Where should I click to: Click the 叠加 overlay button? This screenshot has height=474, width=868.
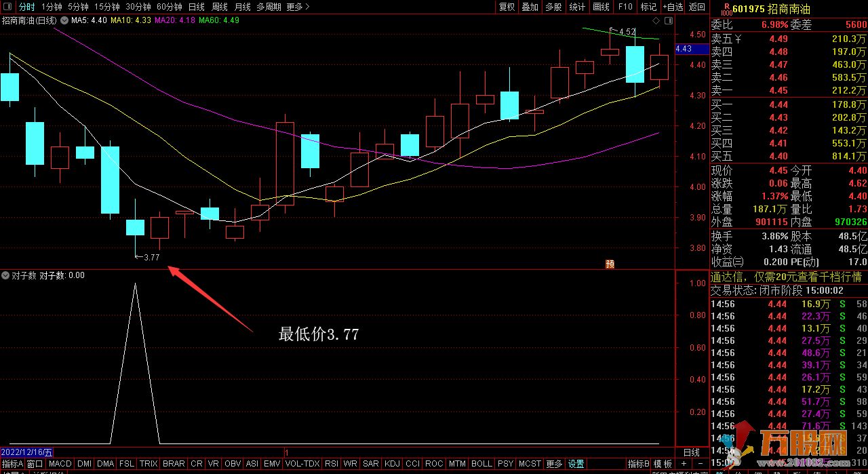530,7
